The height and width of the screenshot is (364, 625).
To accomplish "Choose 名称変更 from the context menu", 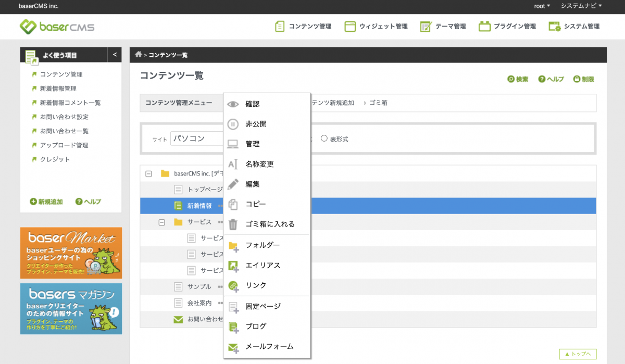I will pos(259,164).
